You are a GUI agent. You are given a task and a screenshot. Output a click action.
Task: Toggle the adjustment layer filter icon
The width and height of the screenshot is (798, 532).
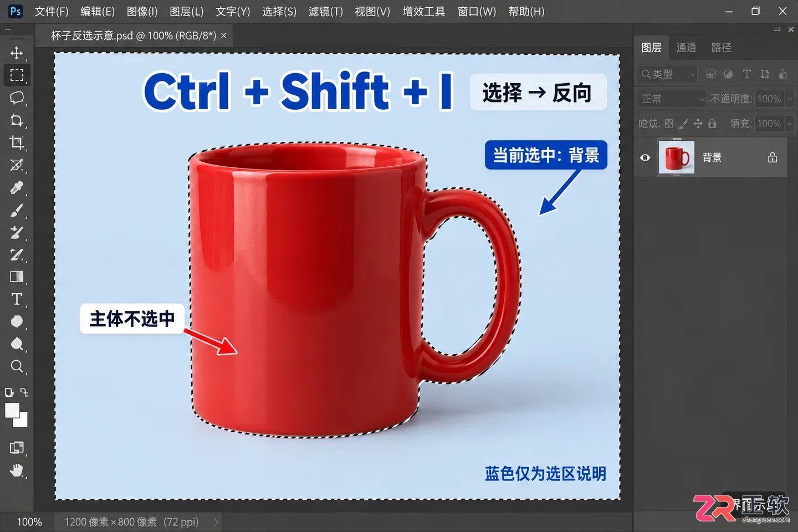(728, 74)
